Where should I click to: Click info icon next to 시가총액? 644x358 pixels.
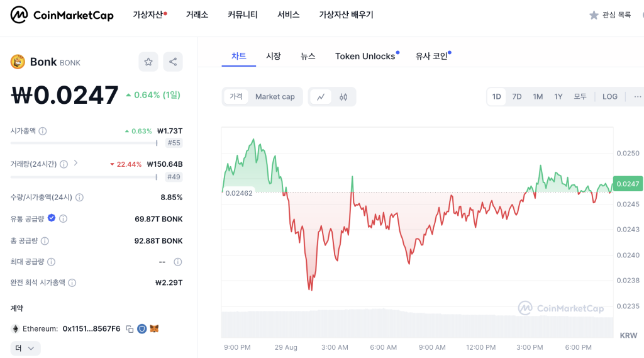pyautogui.click(x=43, y=131)
